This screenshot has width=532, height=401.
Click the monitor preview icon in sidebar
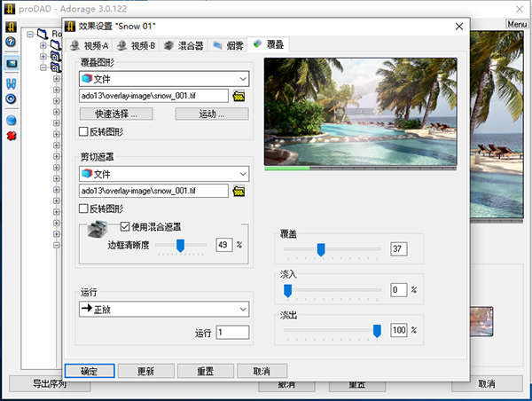[x=11, y=64]
